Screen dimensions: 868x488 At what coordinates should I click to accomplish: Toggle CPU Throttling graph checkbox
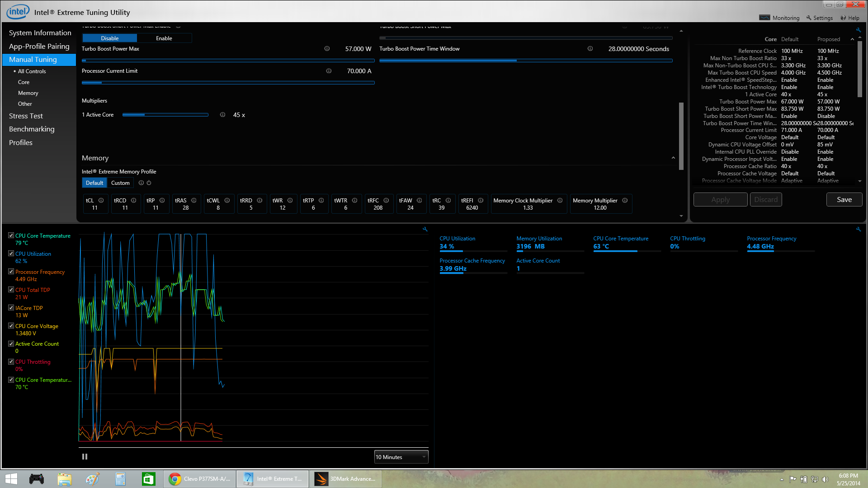coord(11,362)
